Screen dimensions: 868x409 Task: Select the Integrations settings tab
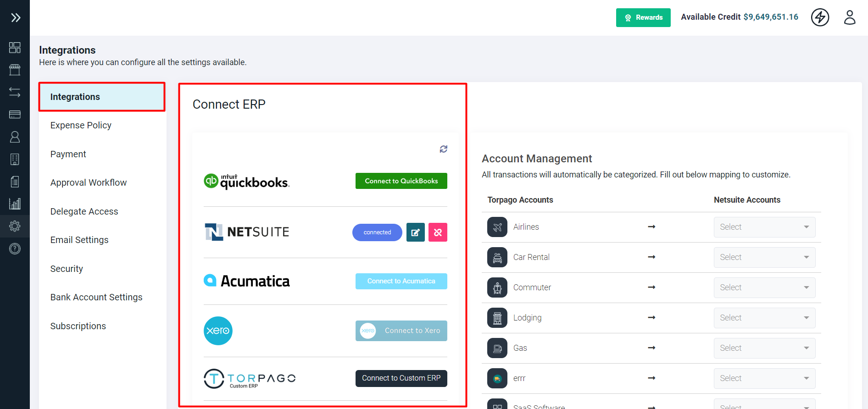pyautogui.click(x=102, y=97)
